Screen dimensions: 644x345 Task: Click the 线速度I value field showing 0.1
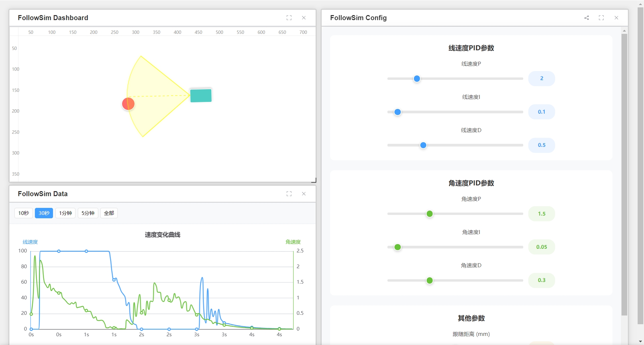tap(542, 112)
